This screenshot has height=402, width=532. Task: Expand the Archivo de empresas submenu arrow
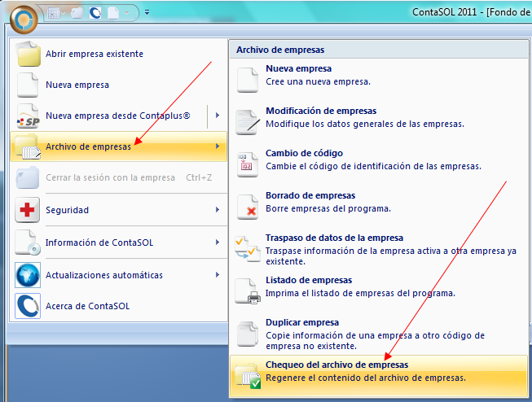pyautogui.click(x=217, y=146)
